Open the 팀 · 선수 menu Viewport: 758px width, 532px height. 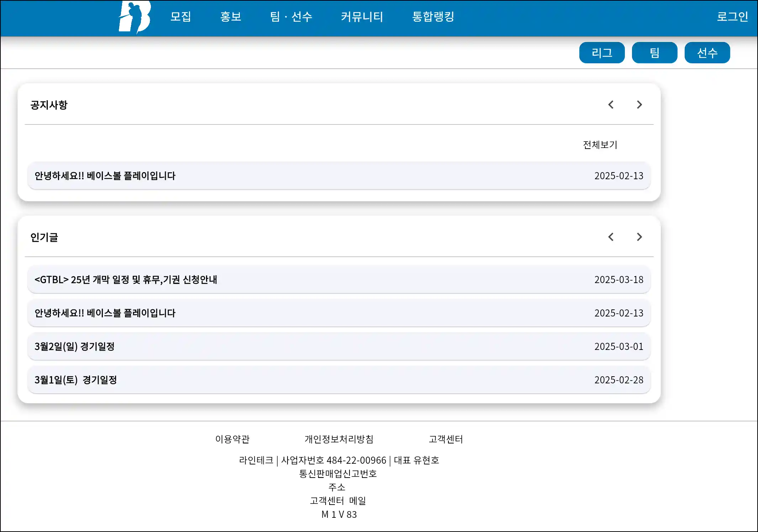[x=291, y=17]
